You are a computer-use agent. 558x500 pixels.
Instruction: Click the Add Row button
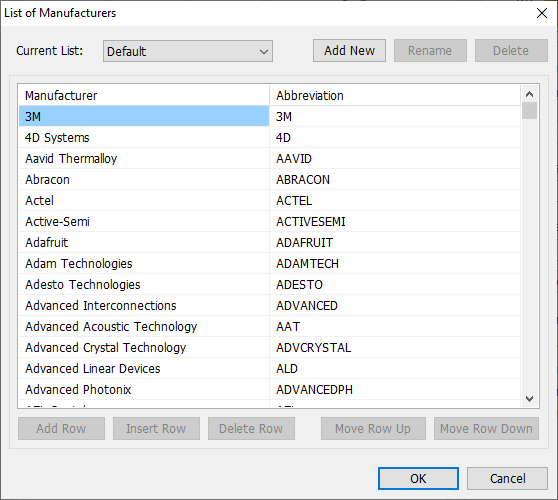[61, 428]
